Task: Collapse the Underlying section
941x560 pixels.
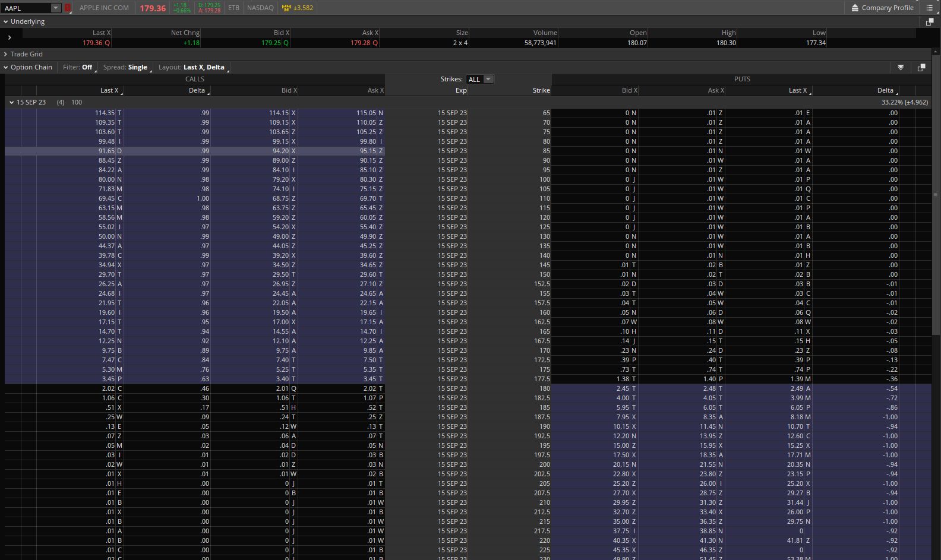Action: [6, 21]
